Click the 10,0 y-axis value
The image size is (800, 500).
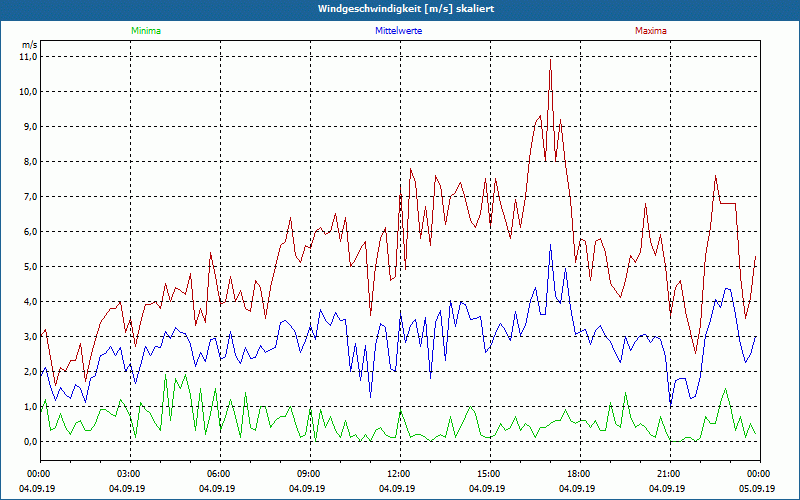coord(29,92)
